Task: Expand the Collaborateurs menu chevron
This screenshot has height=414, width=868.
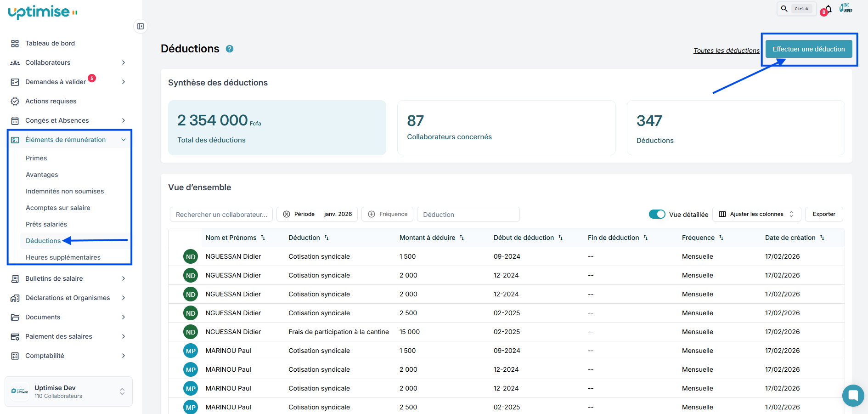Action: 123,62
